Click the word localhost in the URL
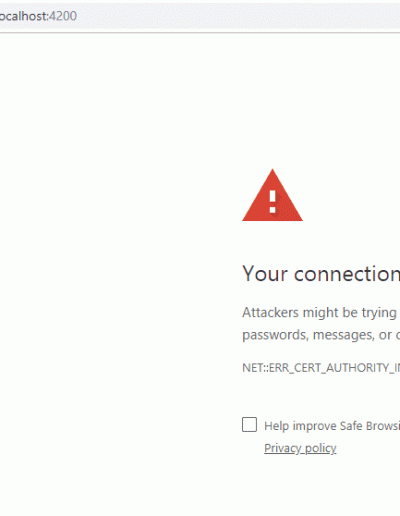400x516 pixels. coord(23,16)
